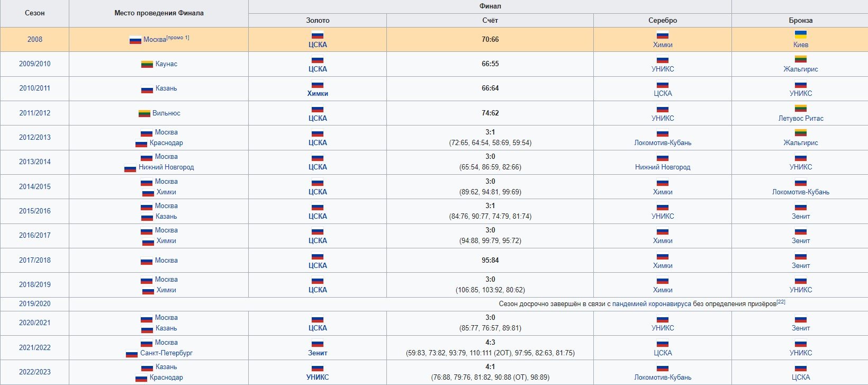Click the Ukrainian flag above Киев
This screenshot has width=868, height=385.
point(800,34)
